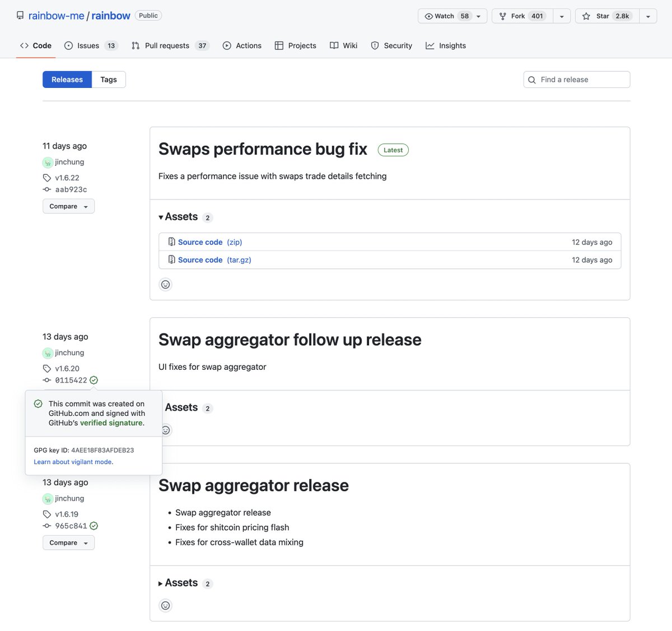Click verified check icon beside commit 965c841
Screen dimensions: 672x631
[94, 526]
